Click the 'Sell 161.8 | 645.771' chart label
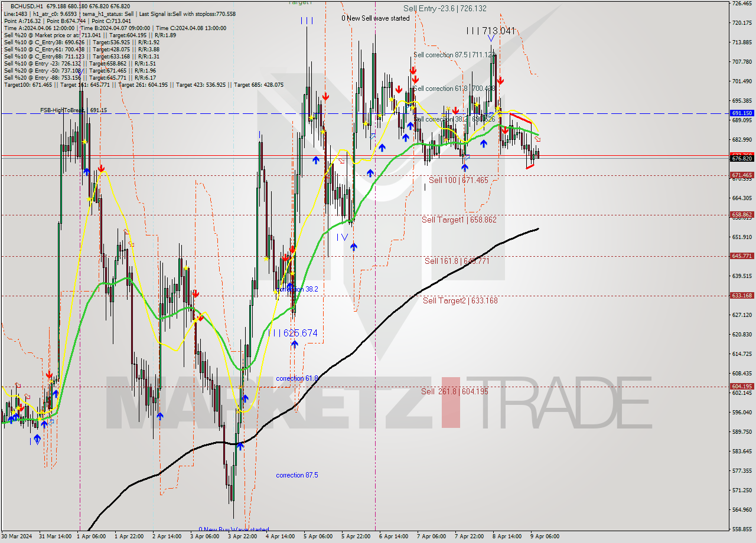 pyautogui.click(x=457, y=261)
